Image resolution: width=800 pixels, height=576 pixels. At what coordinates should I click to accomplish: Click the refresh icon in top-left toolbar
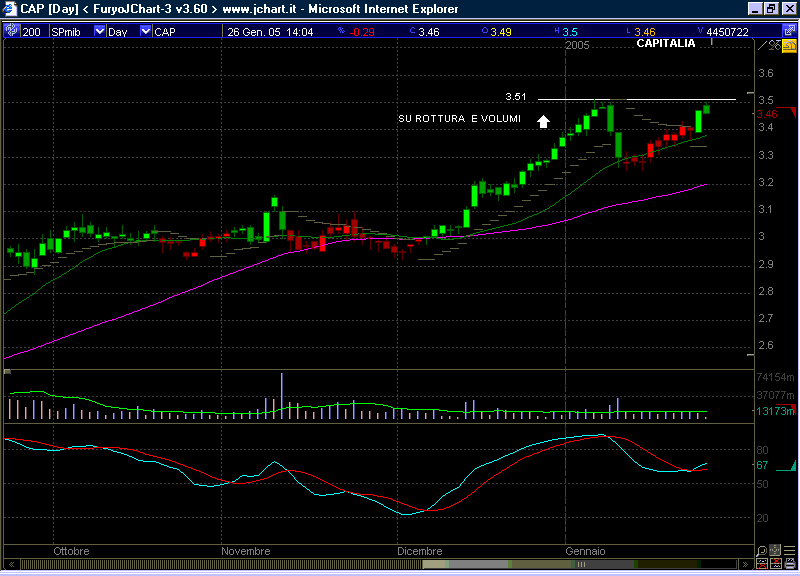click(11, 31)
